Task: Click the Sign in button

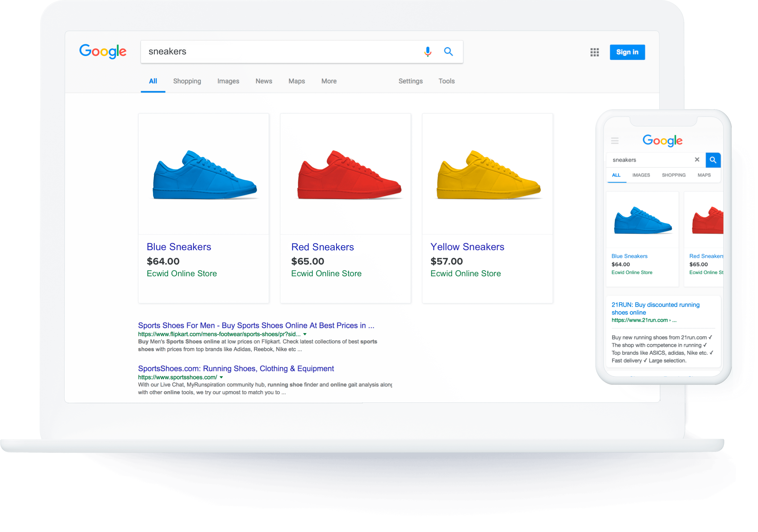Action: click(627, 52)
